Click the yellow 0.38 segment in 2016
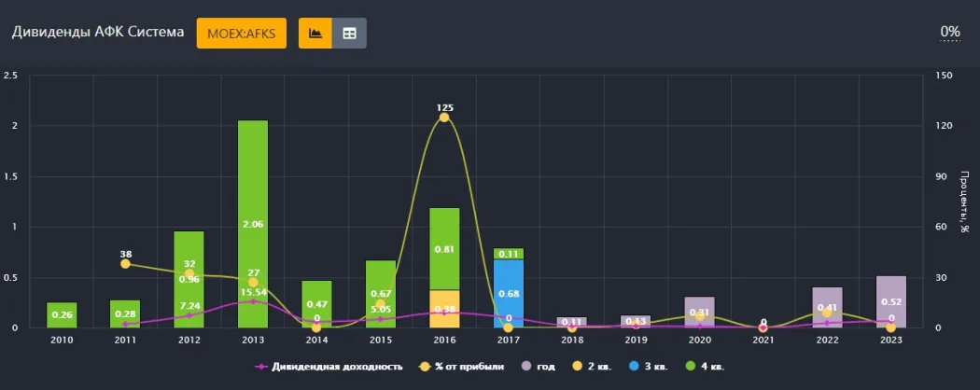Viewport: 980px width, 390px height. (x=444, y=309)
